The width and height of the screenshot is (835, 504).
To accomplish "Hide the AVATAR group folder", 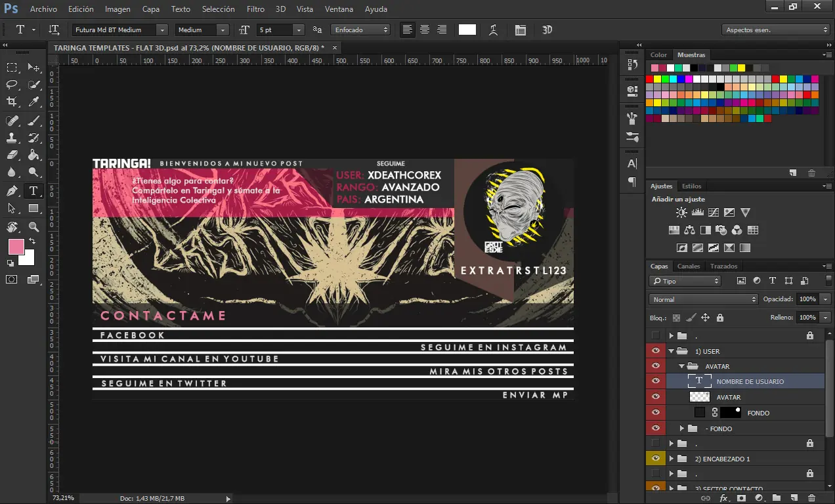I will tap(655, 366).
